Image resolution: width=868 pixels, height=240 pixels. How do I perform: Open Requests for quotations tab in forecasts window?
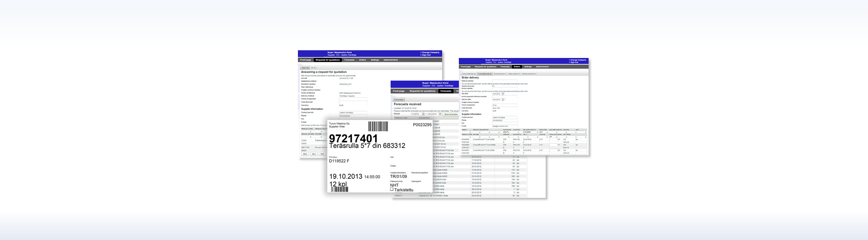(422, 91)
